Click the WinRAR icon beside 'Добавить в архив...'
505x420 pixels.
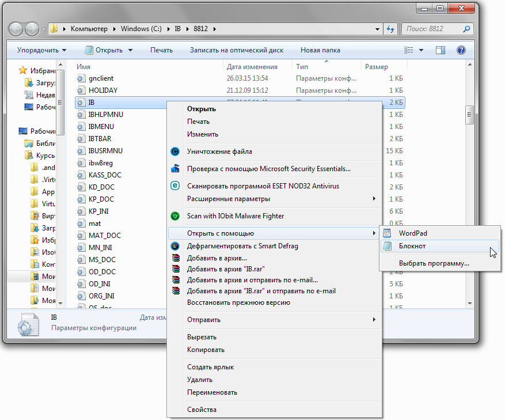(176, 258)
